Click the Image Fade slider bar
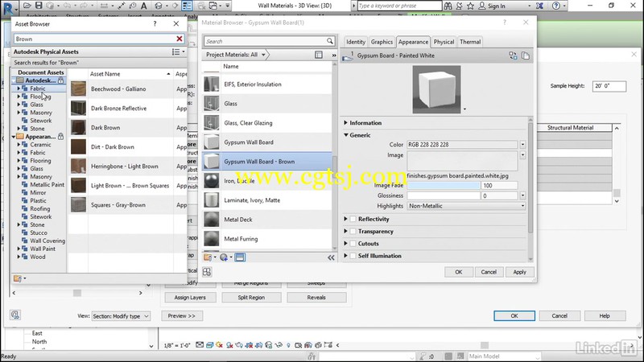This screenshot has height=362, width=644. tap(444, 186)
